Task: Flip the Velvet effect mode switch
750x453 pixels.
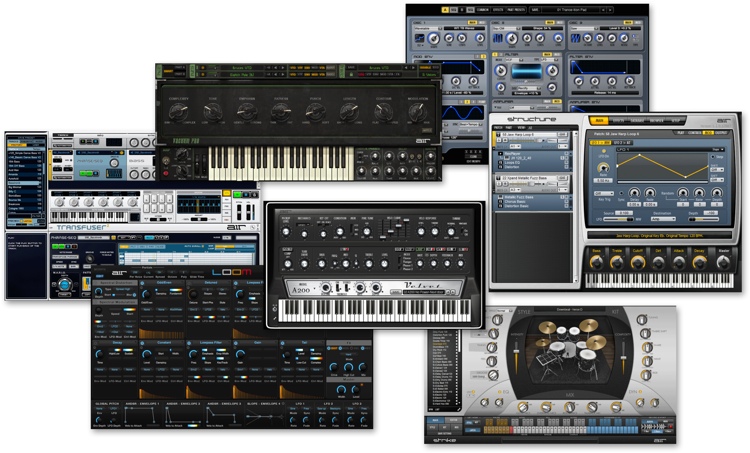Action: [401, 262]
